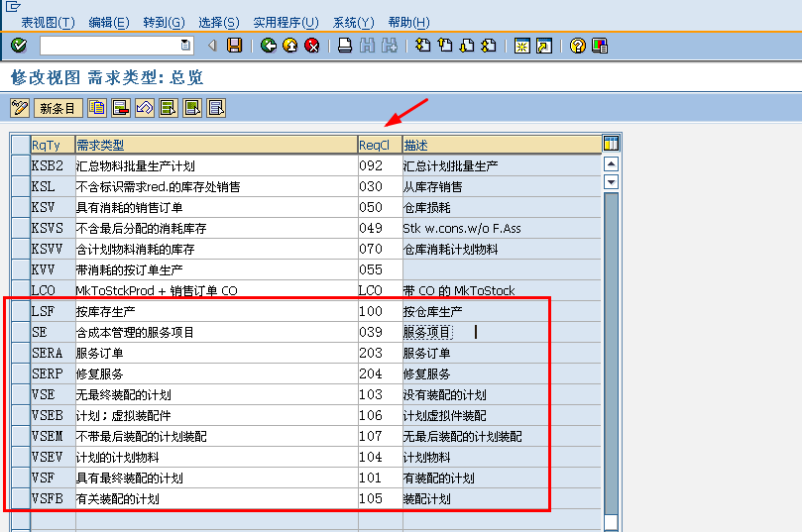
Task: Open the 转到(G) menu
Action: click(x=164, y=23)
